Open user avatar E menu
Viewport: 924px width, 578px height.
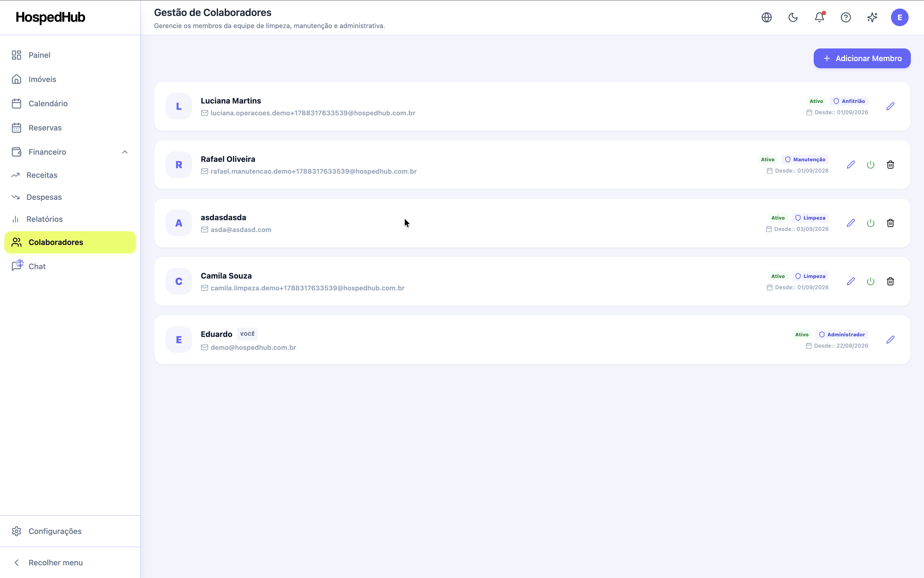pos(900,17)
